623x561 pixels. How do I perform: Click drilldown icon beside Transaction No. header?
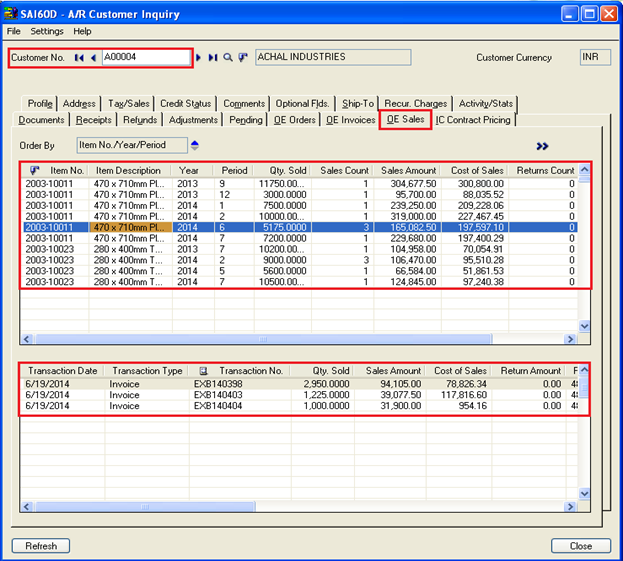(x=204, y=371)
